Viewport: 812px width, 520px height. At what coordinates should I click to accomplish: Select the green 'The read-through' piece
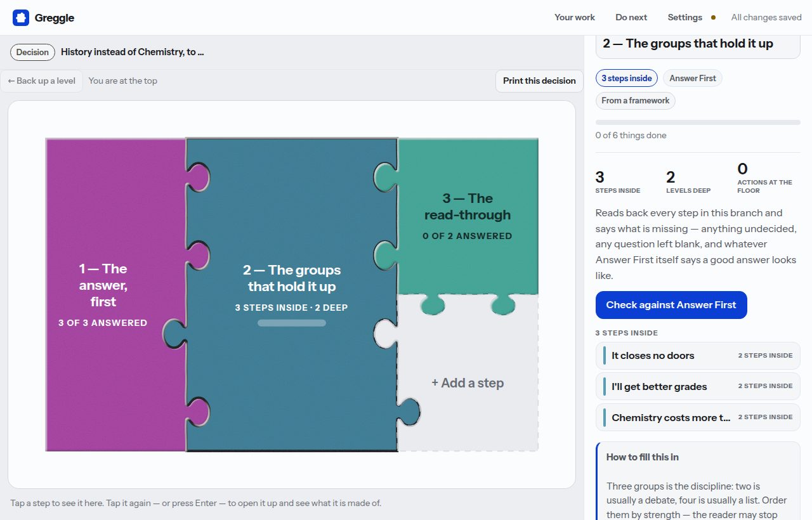[468, 216]
